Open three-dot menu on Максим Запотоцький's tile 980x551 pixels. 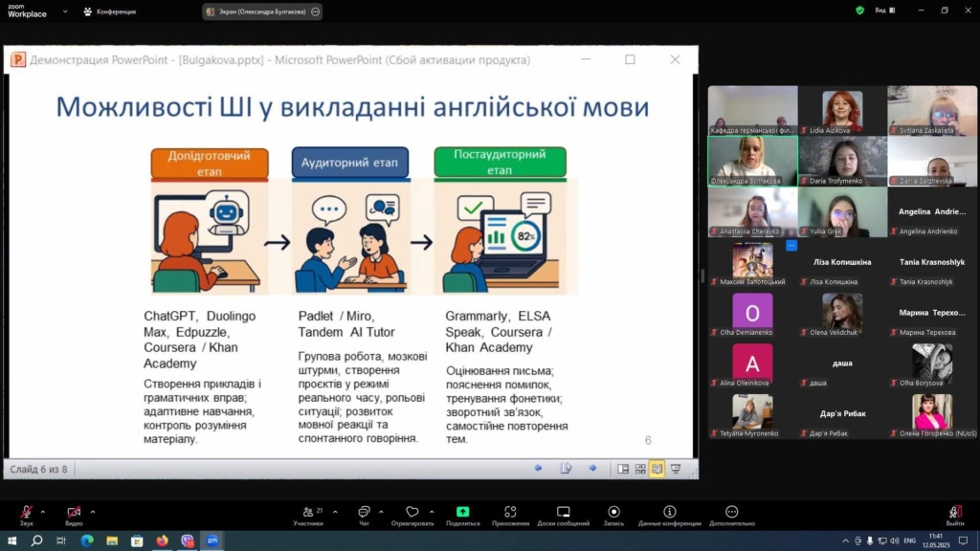coord(791,246)
